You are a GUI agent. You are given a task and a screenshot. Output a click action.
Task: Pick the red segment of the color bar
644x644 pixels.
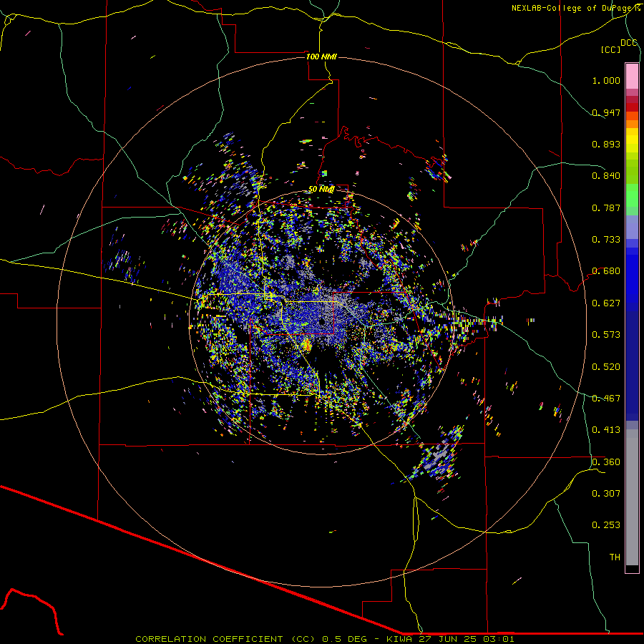(632, 107)
